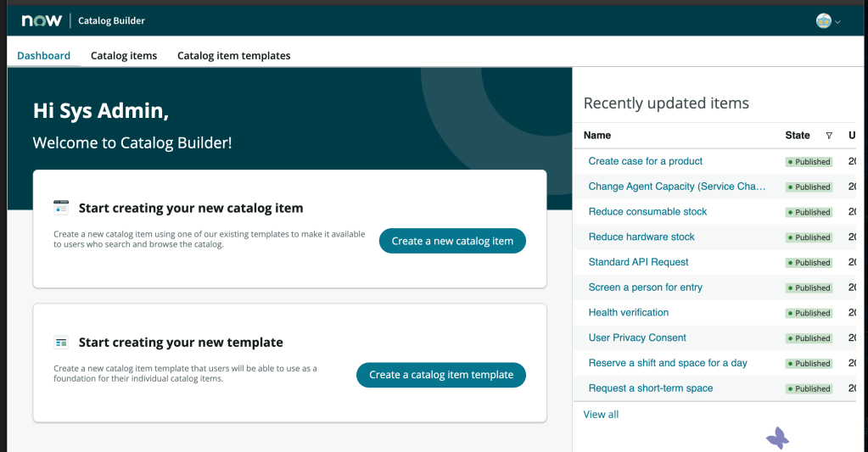
Task: Click the filter icon in State column
Action: (x=829, y=136)
